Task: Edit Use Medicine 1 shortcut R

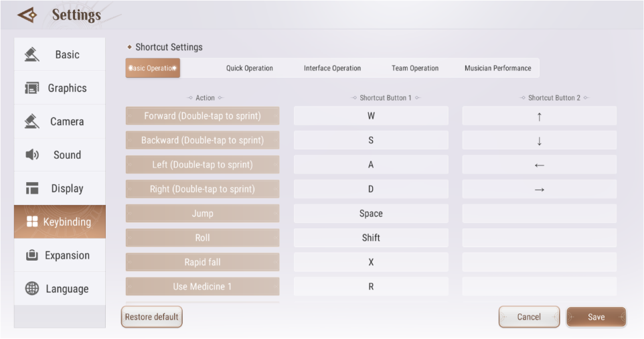Action: pyautogui.click(x=371, y=286)
